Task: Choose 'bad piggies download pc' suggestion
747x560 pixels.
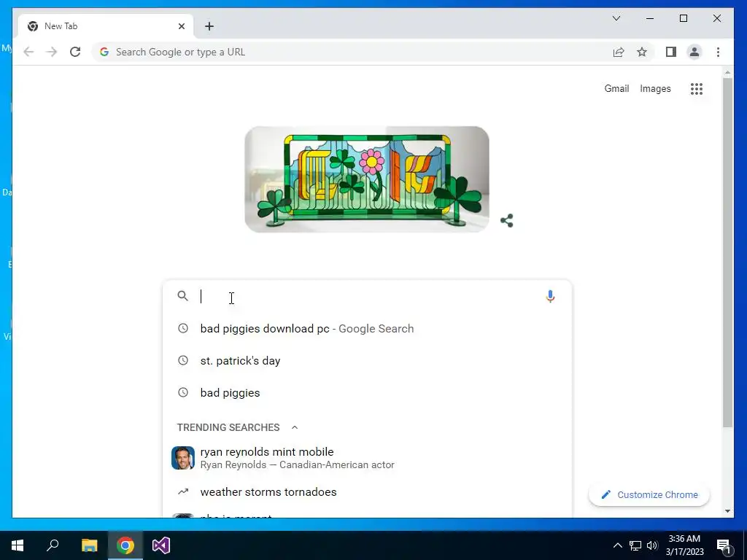Action: tap(367, 329)
